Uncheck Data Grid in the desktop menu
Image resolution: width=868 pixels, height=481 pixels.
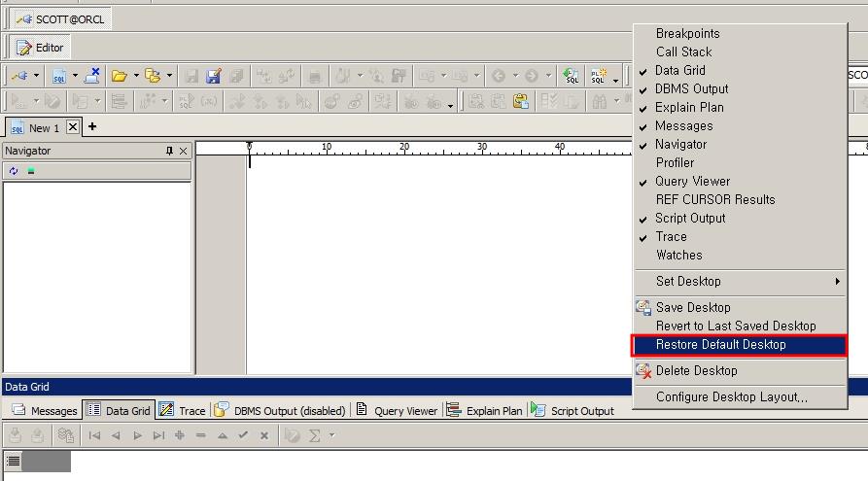pyautogui.click(x=679, y=70)
